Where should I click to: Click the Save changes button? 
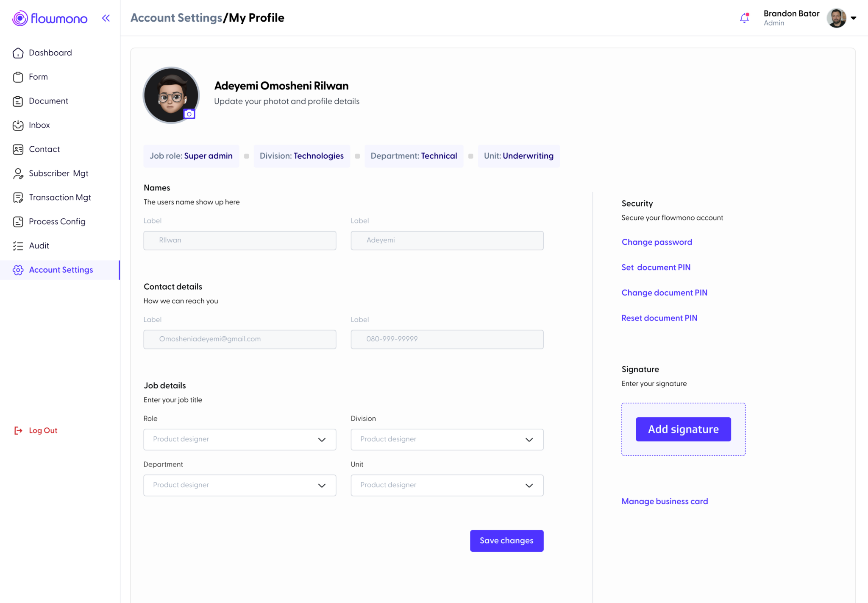click(x=506, y=541)
